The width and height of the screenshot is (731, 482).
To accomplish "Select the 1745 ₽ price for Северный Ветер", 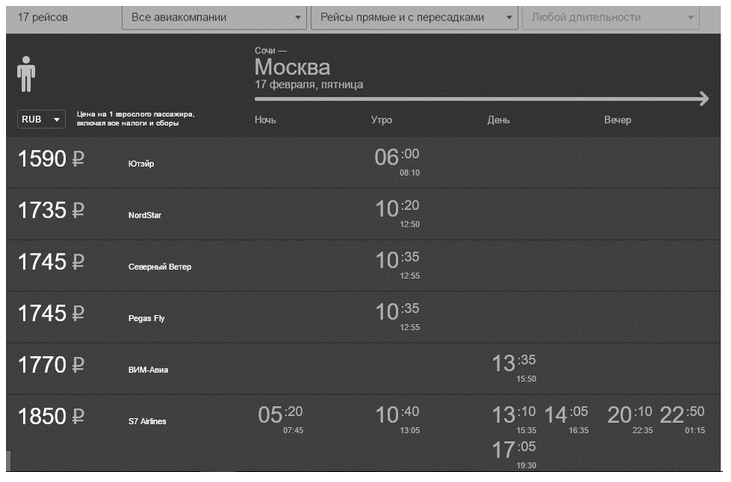I will (51, 262).
